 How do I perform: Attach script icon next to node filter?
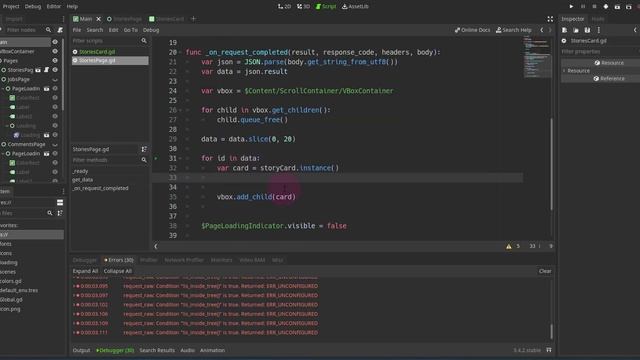pos(60,30)
